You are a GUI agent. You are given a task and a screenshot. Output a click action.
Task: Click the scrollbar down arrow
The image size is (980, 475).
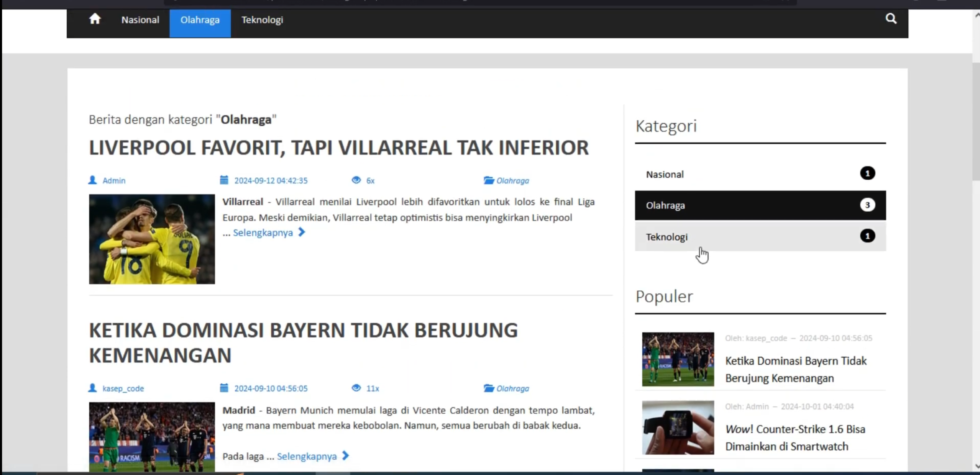977,466
